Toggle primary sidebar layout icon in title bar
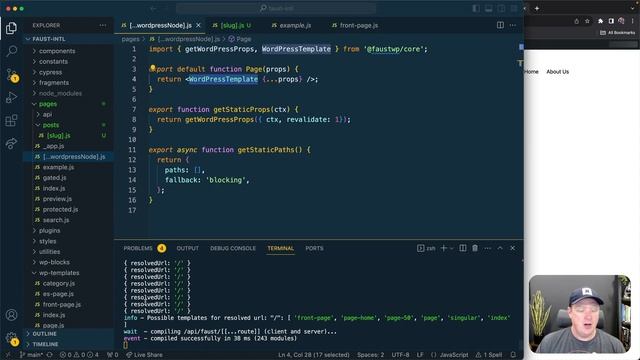Screen dimensions: 640x360 click(x=476, y=9)
